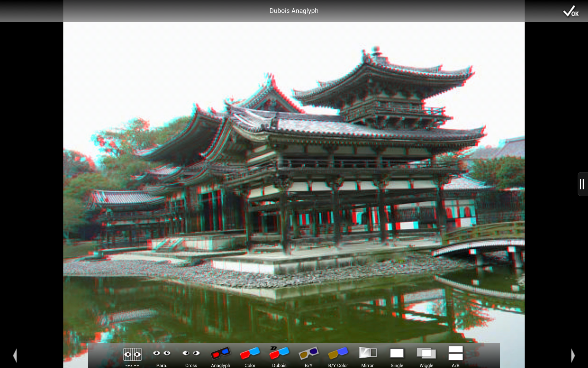The image size is (588, 368).
Task: Choose A/B top-bottom layout mode
Action: coord(455,353)
